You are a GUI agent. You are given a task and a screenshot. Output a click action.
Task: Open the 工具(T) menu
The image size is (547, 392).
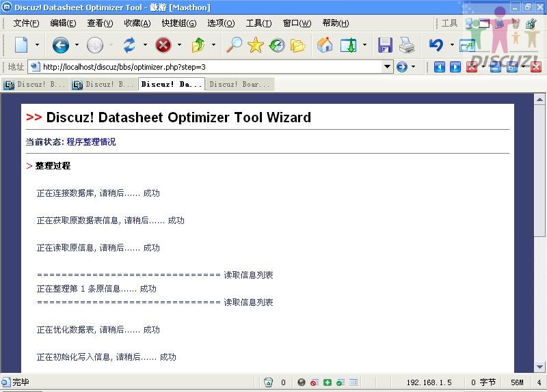(x=258, y=23)
